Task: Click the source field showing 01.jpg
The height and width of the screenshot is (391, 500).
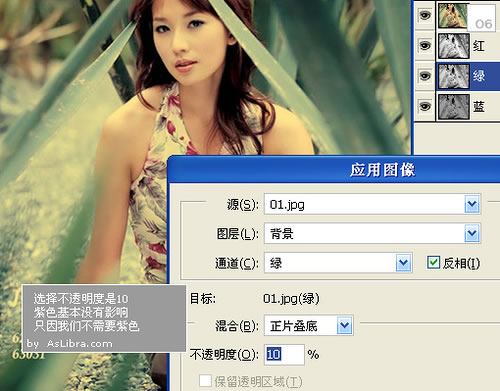Action: [372, 204]
